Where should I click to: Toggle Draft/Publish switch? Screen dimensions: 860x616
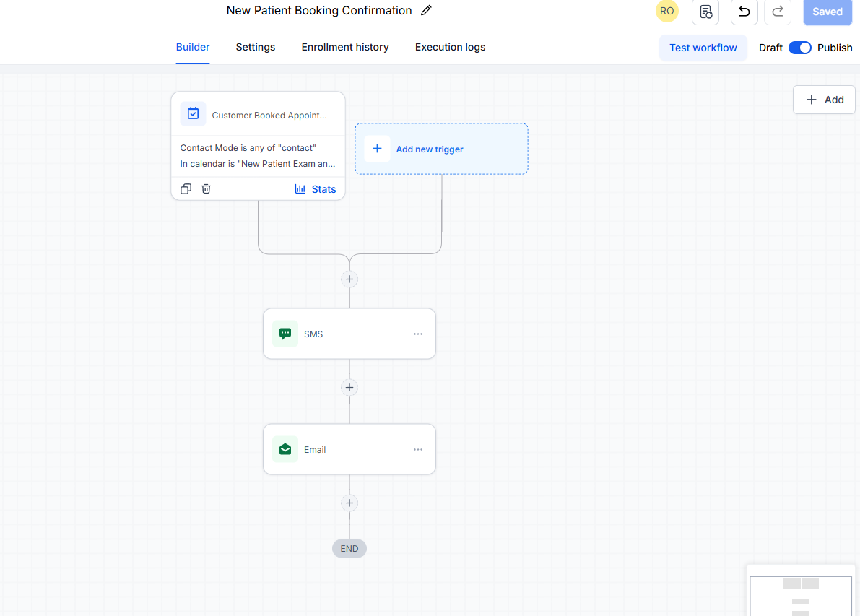[x=799, y=48]
